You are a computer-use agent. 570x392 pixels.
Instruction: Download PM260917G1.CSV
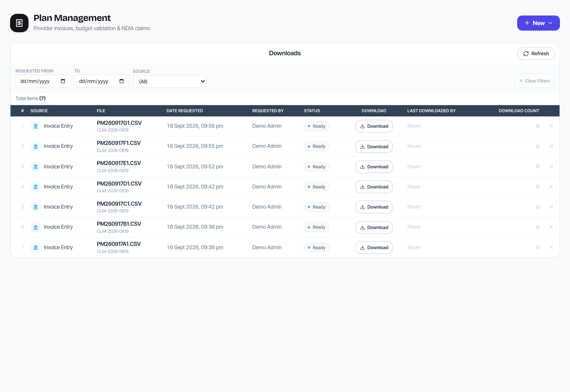point(374,126)
